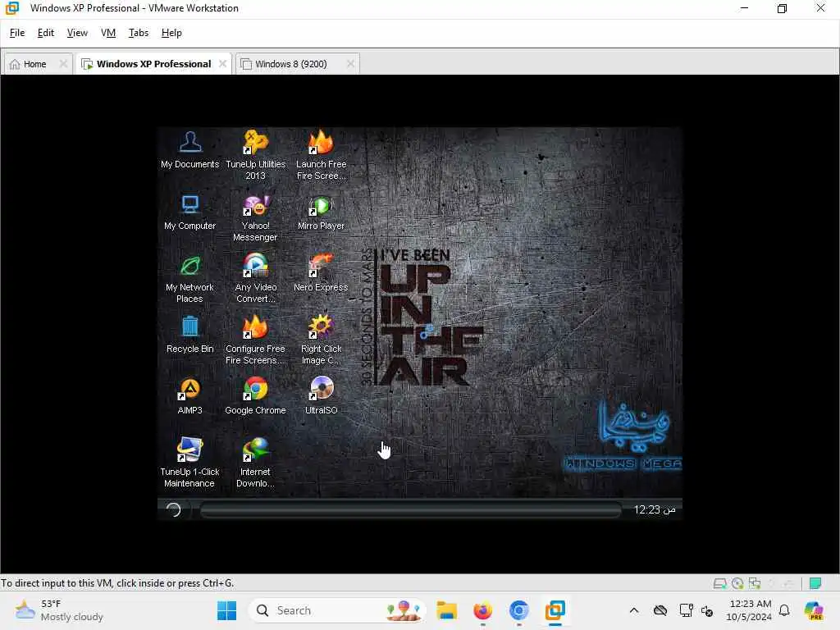
Task: Select the UltraISO shortcut
Action: 321,396
